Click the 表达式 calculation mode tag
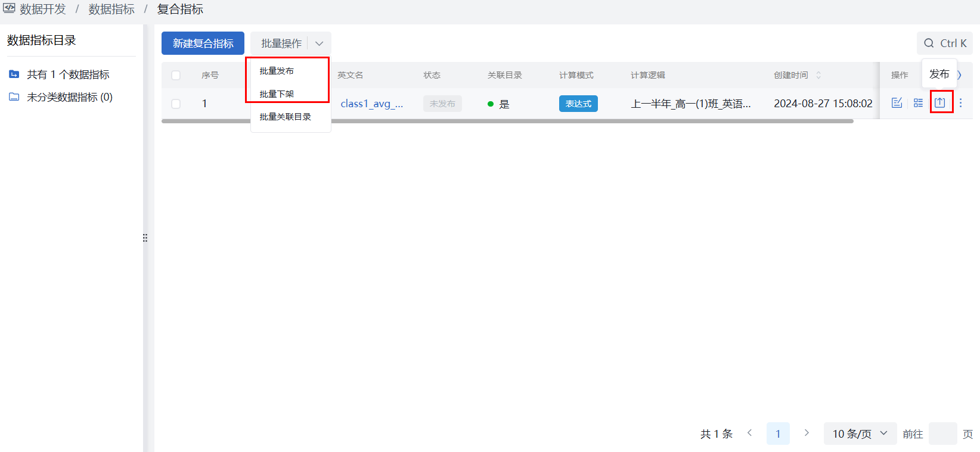This screenshot has height=452, width=980. point(578,104)
